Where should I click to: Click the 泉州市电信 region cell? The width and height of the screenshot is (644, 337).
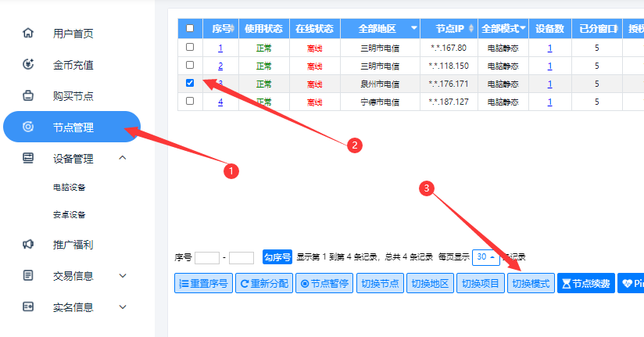380,84
